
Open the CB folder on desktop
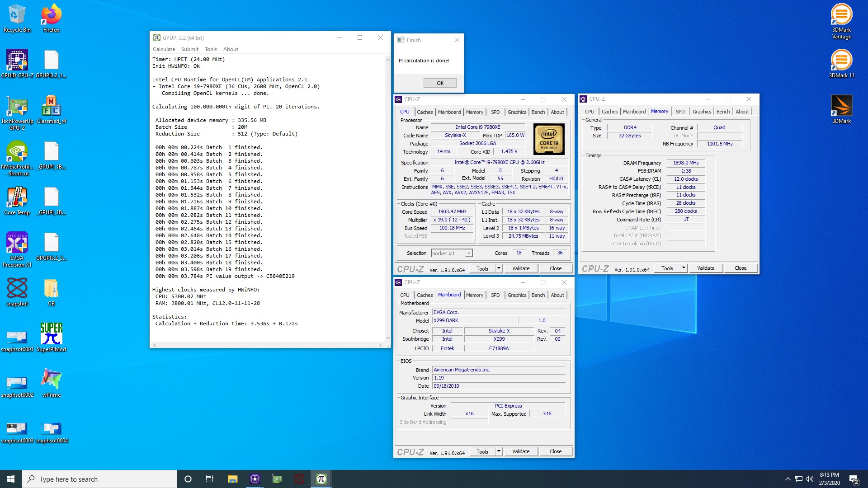click(51, 292)
